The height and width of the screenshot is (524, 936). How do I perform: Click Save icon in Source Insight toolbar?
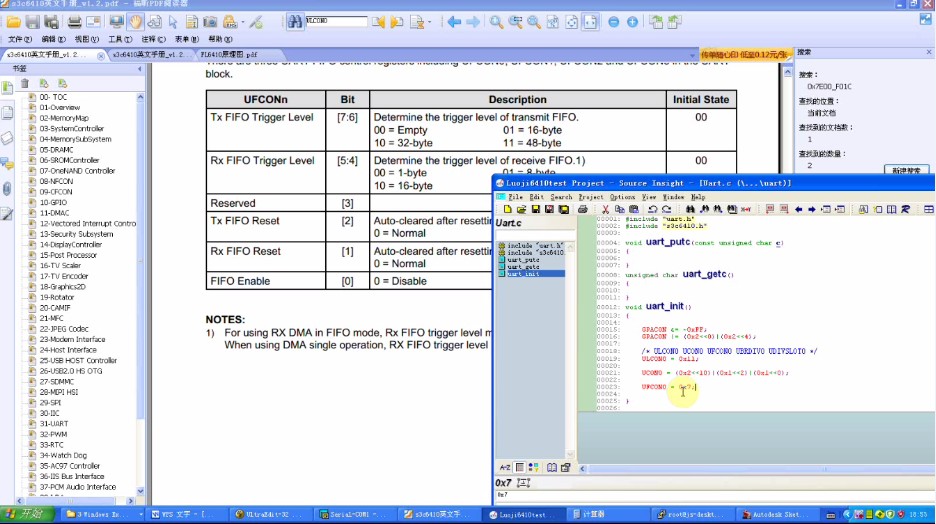coord(535,209)
